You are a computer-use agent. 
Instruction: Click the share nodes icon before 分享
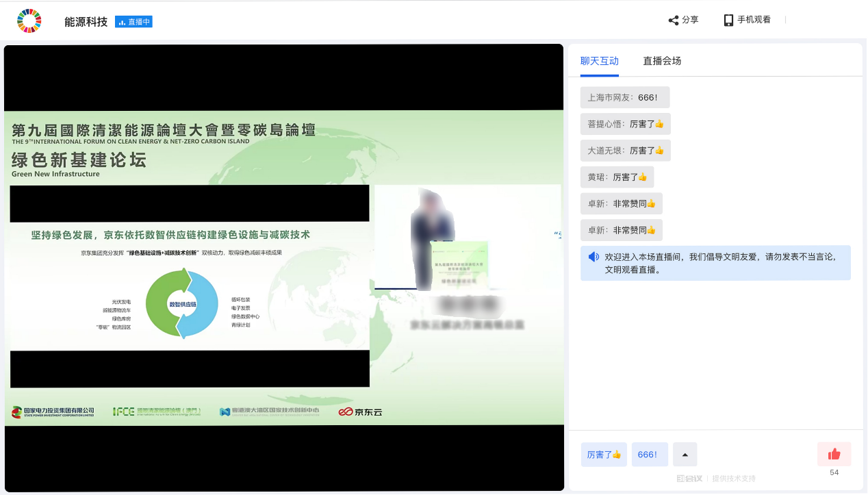[672, 19]
